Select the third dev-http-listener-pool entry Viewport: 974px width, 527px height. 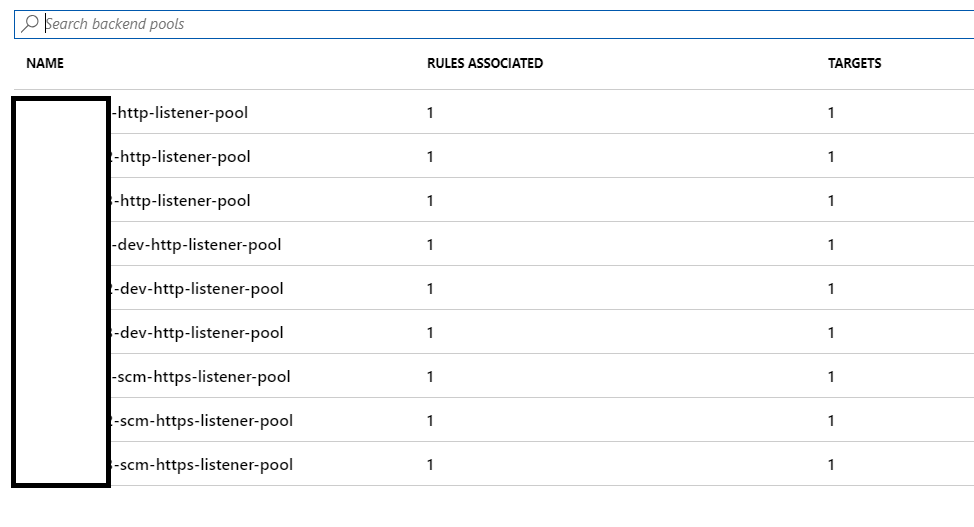click(x=198, y=334)
